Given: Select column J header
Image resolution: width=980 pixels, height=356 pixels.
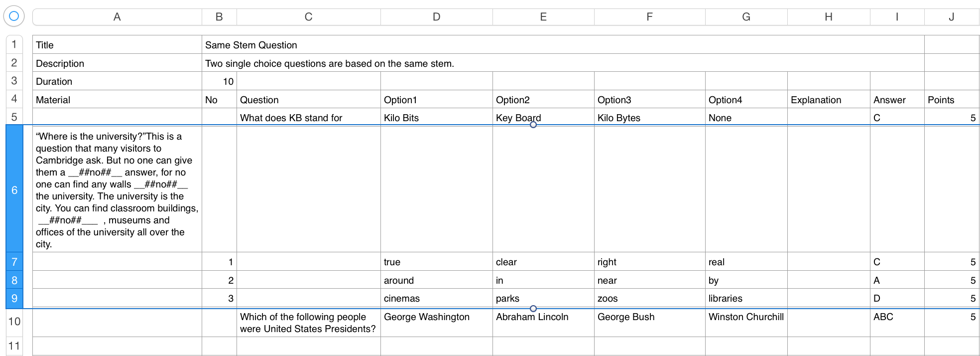Looking at the screenshot, I should pos(951,17).
